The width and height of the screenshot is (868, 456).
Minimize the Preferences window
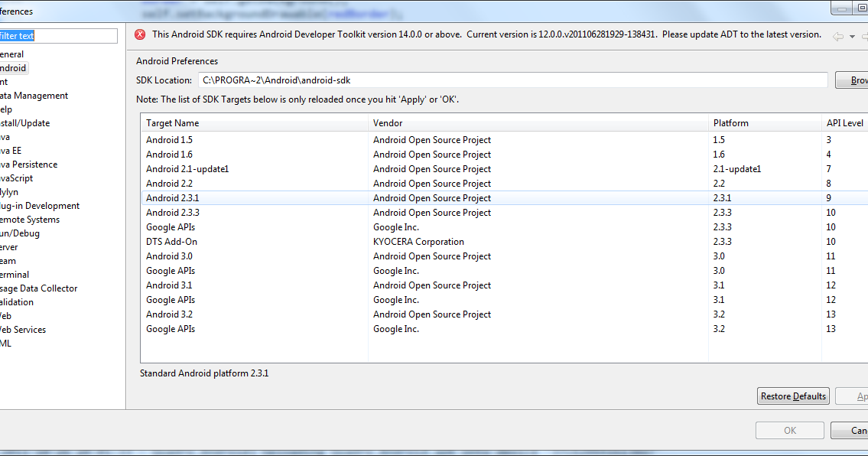pos(842,8)
